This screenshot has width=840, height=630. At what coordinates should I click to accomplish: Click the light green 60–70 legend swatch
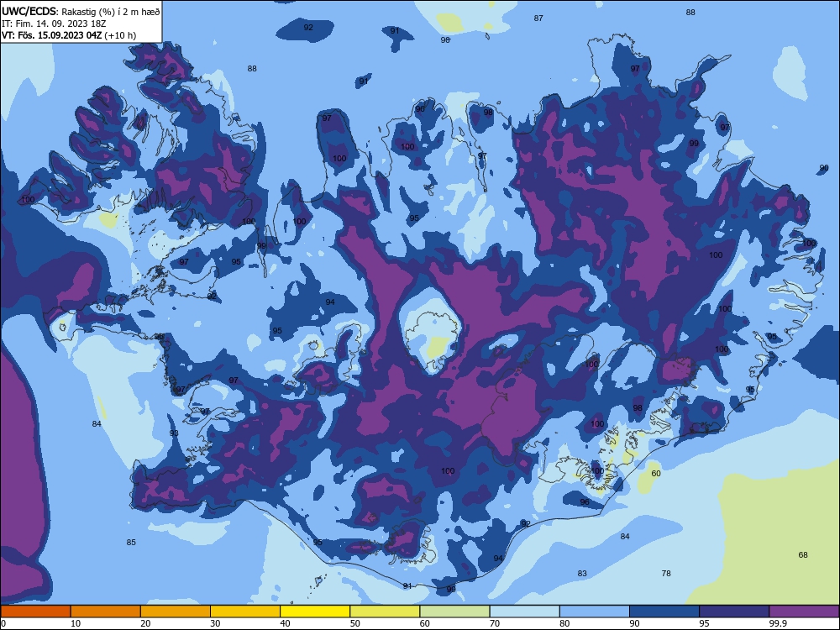tap(454, 612)
